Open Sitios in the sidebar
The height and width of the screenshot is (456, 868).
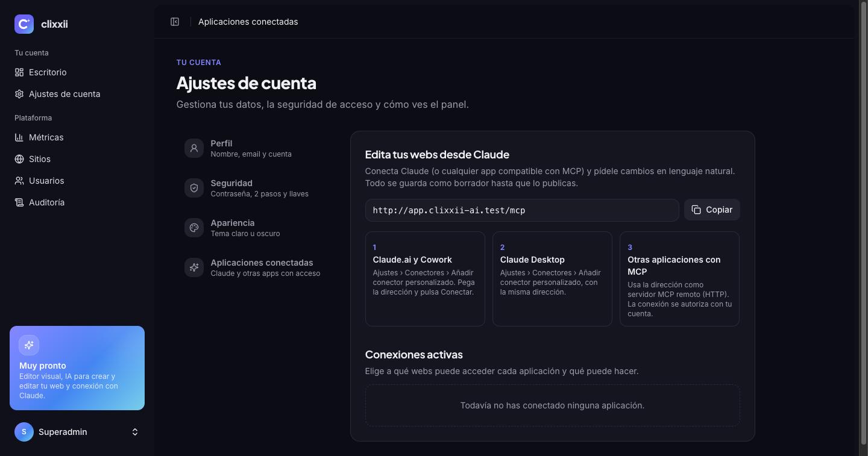[x=77, y=159]
